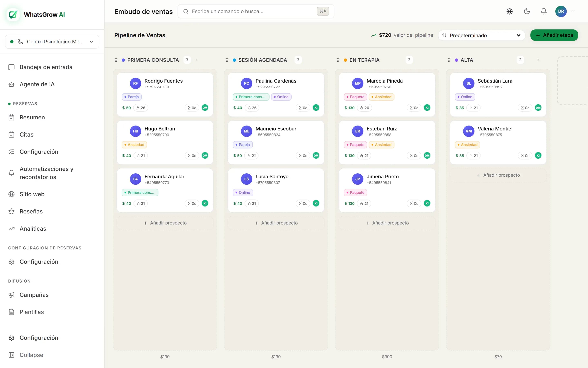Click the $130 value on Marcela Pineda

point(349,108)
